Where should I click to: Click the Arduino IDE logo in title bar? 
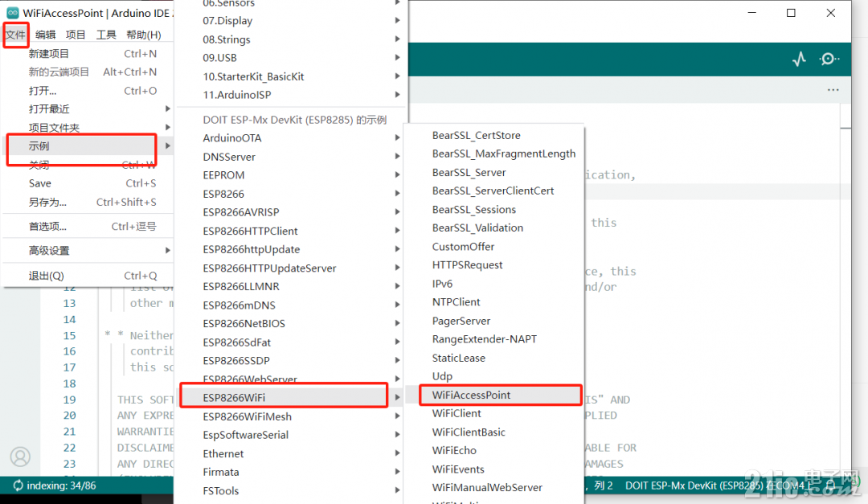[x=12, y=13]
